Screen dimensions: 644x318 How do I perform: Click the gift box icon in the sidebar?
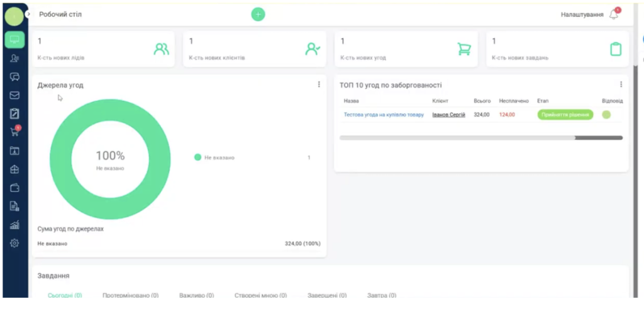pyautogui.click(x=14, y=169)
